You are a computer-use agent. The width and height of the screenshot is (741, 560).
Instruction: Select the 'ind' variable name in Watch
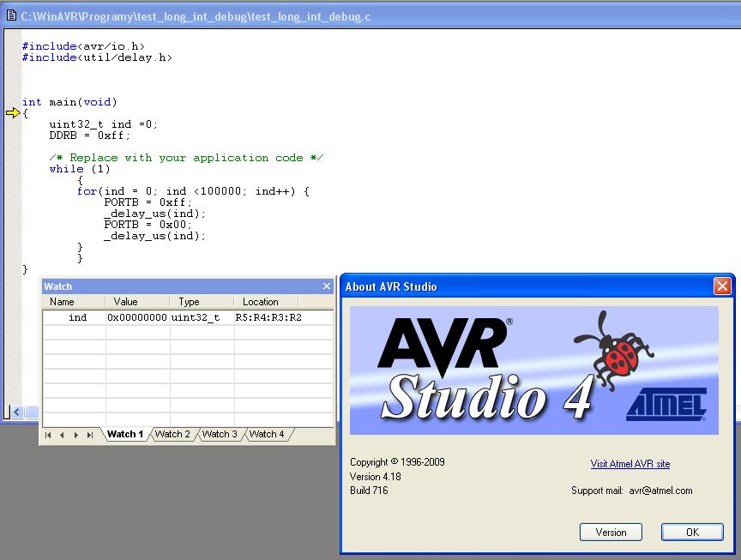(77, 317)
